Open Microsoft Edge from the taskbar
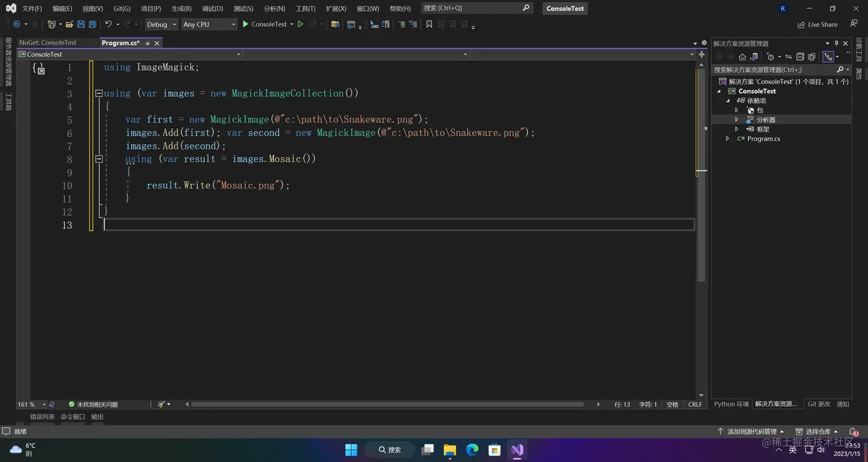The width and height of the screenshot is (868, 462). coord(472,449)
